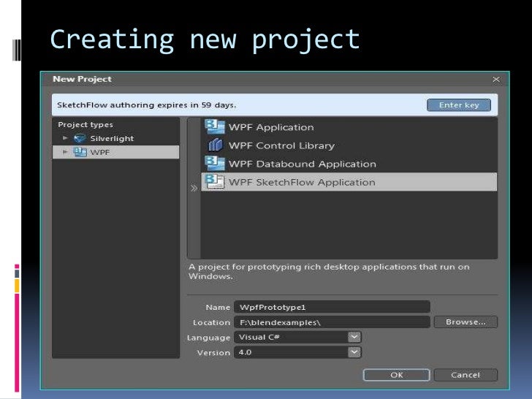Close the New Project dialog
Screen dimensions: 532x399
[495, 80]
